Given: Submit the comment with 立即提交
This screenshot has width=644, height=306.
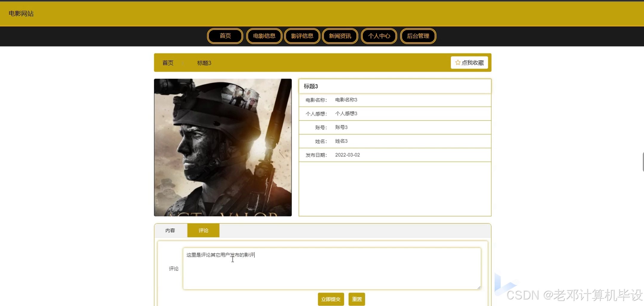Looking at the screenshot, I should 331,299.
